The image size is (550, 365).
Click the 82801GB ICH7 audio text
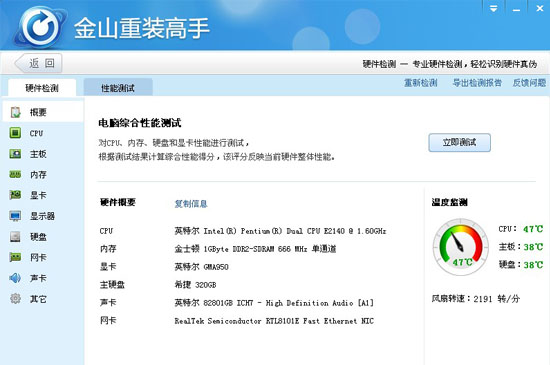(x=274, y=303)
